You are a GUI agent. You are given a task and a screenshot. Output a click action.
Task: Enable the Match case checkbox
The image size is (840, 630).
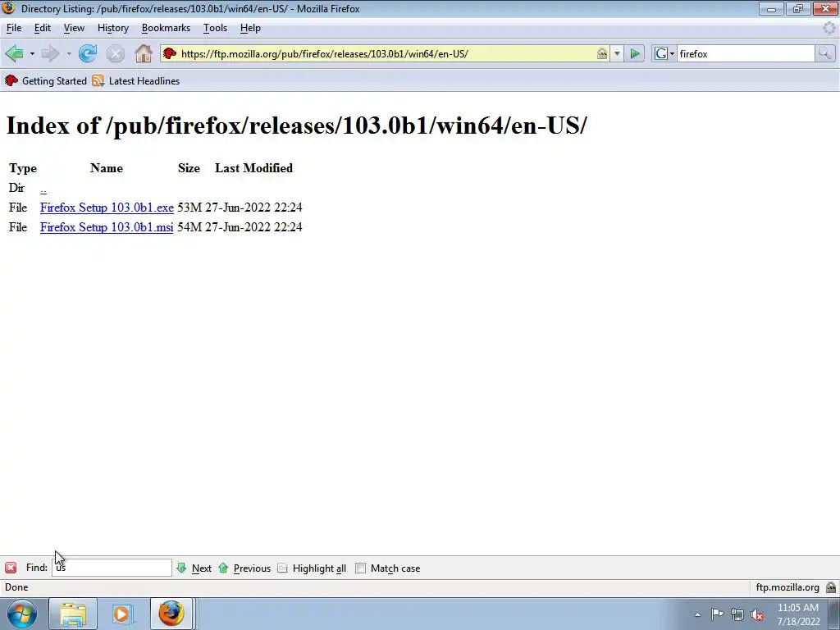click(x=361, y=568)
